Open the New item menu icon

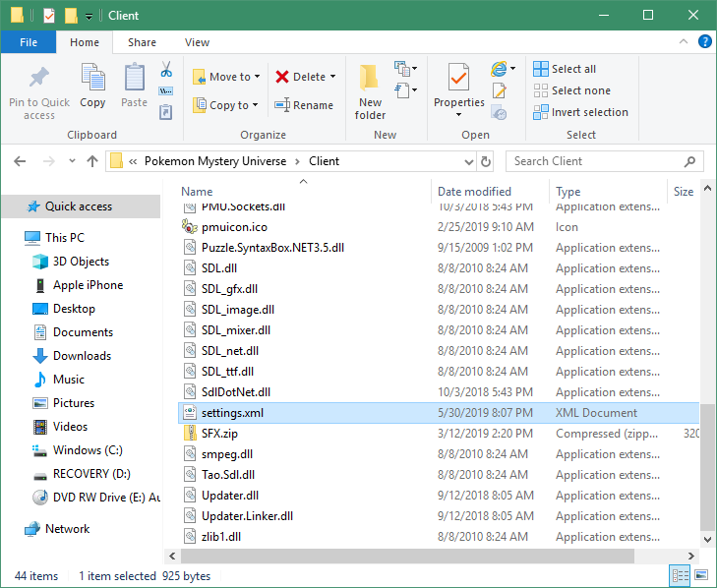[403, 69]
